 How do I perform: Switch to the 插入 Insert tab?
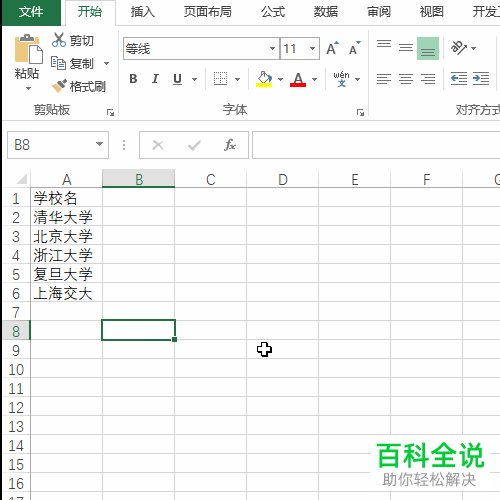pyautogui.click(x=143, y=12)
